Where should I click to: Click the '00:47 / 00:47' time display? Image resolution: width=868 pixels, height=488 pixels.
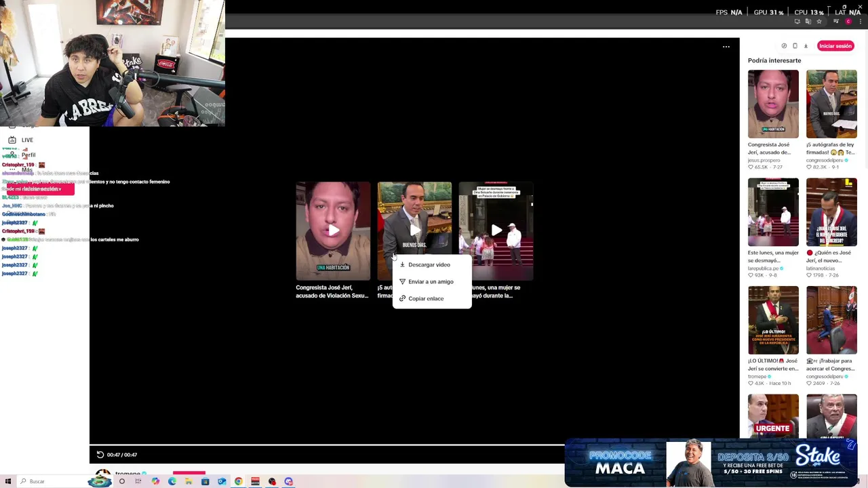(x=122, y=455)
